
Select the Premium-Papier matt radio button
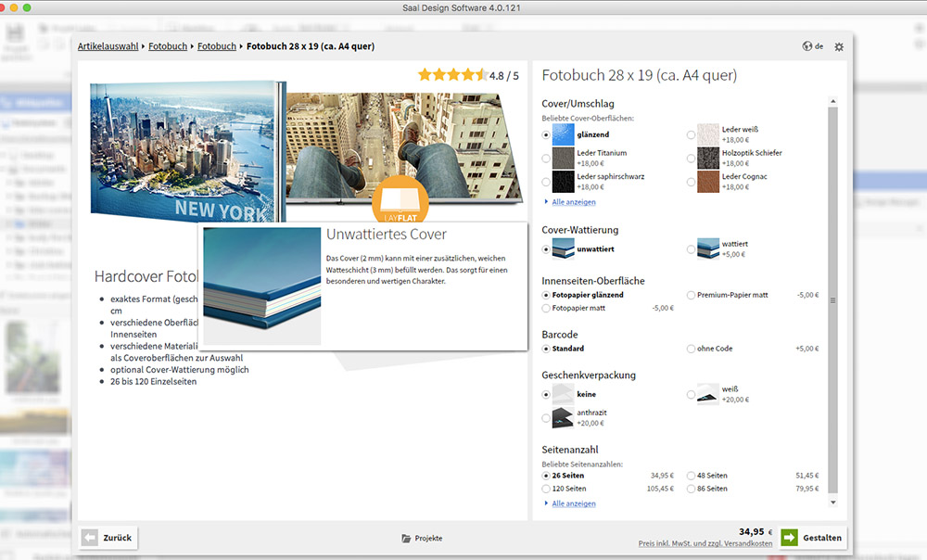click(x=691, y=295)
